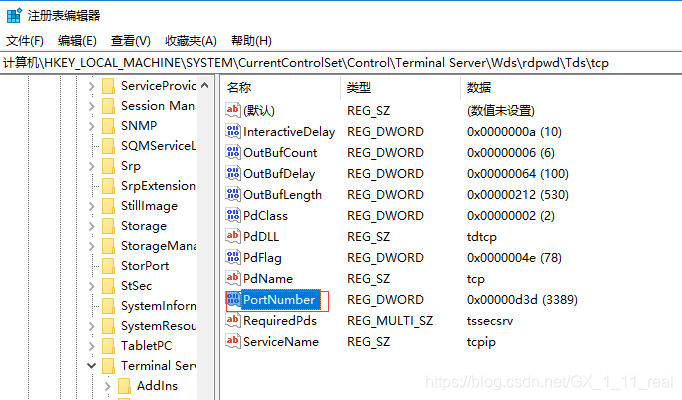Screen dimensions: 682x400
Task: Select the ServiceName value name
Action: pyautogui.click(x=281, y=342)
